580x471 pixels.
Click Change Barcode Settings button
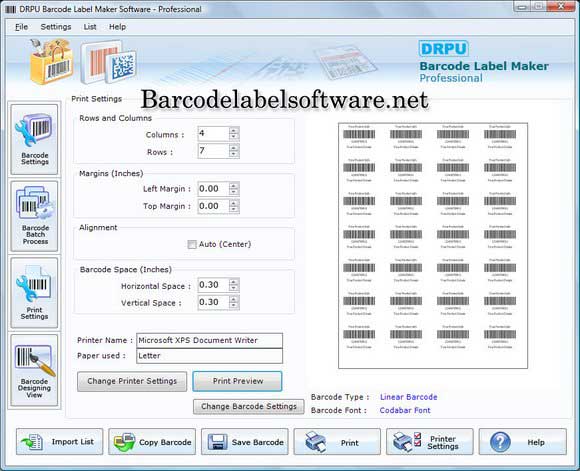pyautogui.click(x=249, y=406)
